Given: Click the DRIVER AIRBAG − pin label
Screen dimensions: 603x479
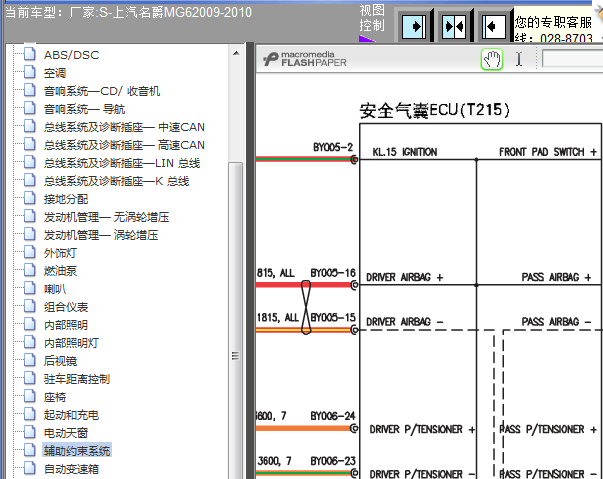Looking at the screenshot, I should (x=405, y=322).
